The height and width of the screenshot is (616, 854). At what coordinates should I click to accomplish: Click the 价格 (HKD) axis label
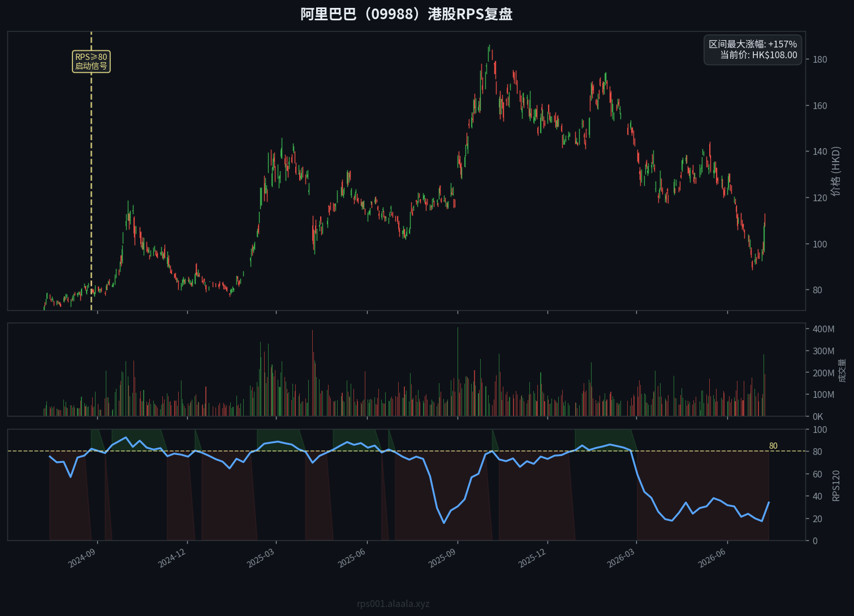pos(836,171)
